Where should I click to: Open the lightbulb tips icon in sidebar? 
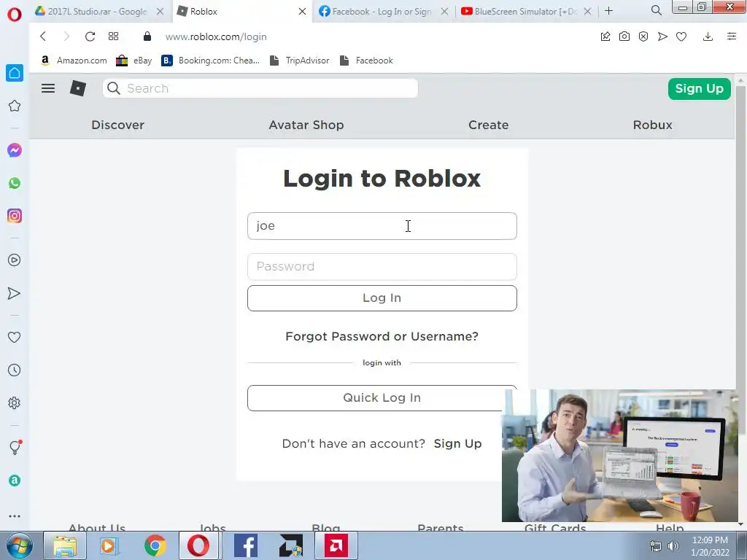[x=15, y=447]
